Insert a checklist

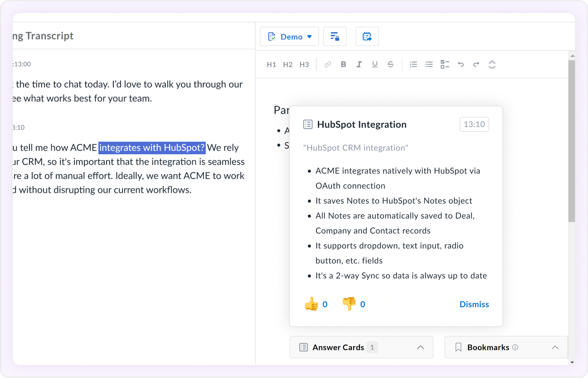tap(445, 64)
